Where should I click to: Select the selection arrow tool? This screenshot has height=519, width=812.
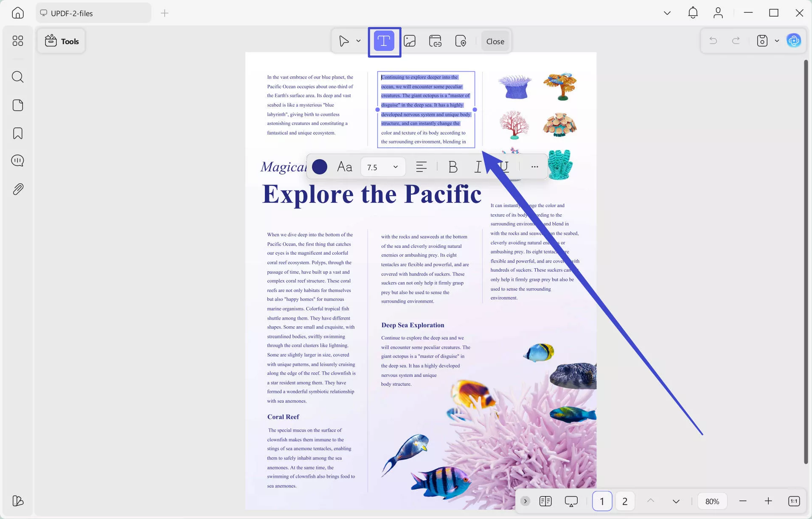pyautogui.click(x=345, y=41)
